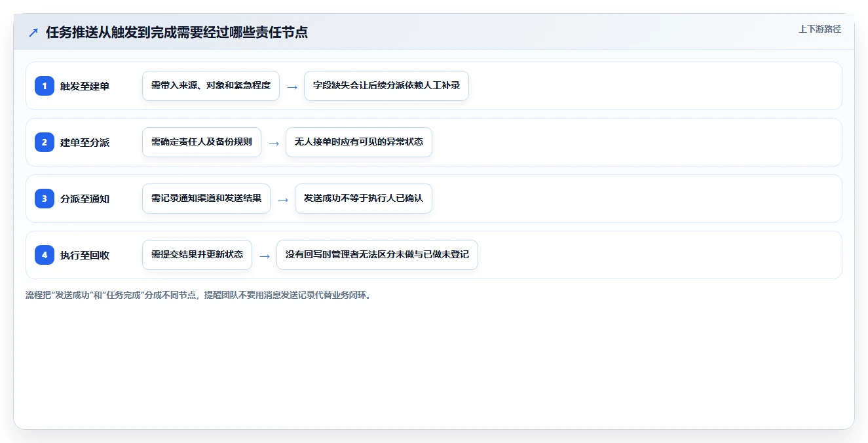
Task: Click the 需记录通知渠道和发送结果 box
Action: (x=206, y=199)
